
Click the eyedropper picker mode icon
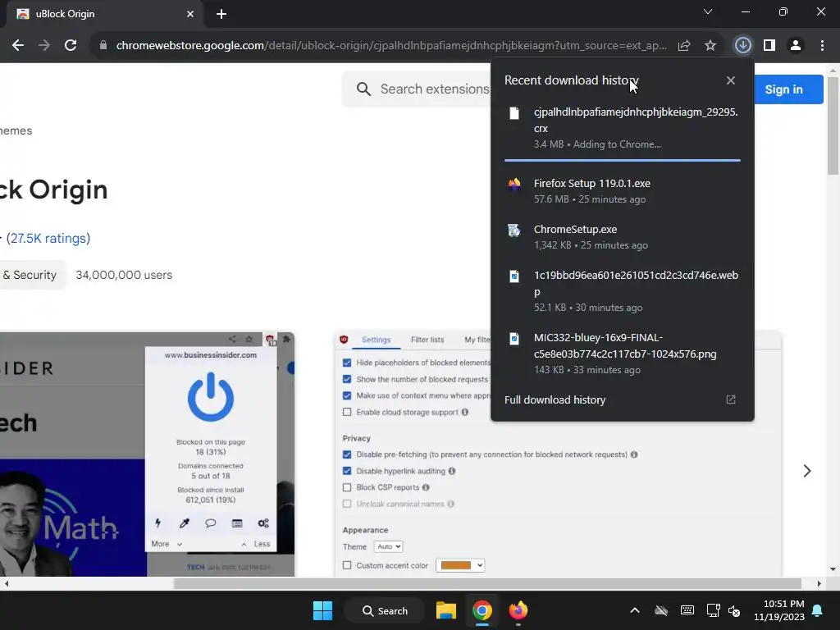click(185, 523)
